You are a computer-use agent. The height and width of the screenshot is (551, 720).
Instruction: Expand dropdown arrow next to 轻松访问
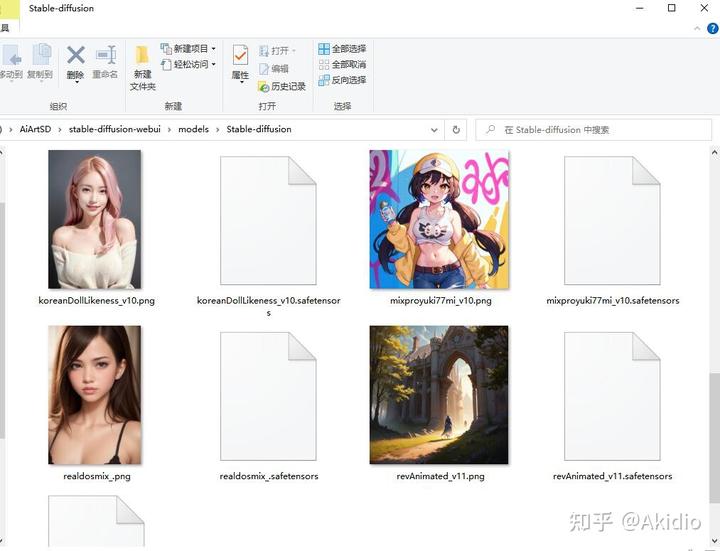tap(214, 64)
